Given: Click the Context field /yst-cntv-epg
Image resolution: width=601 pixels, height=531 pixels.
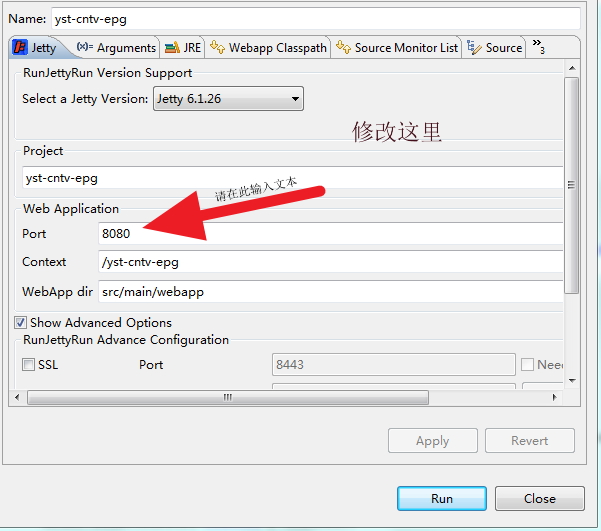Looking at the screenshot, I should click(331, 262).
